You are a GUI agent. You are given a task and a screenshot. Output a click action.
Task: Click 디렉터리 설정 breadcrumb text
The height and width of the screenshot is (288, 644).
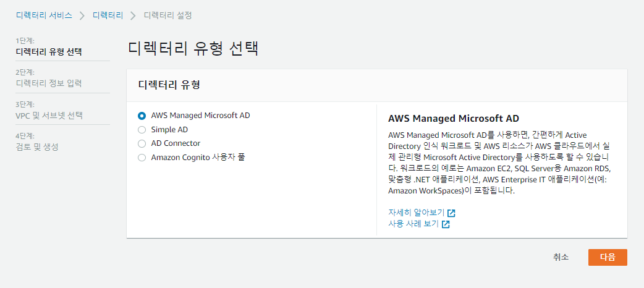click(x=167, y=15)
